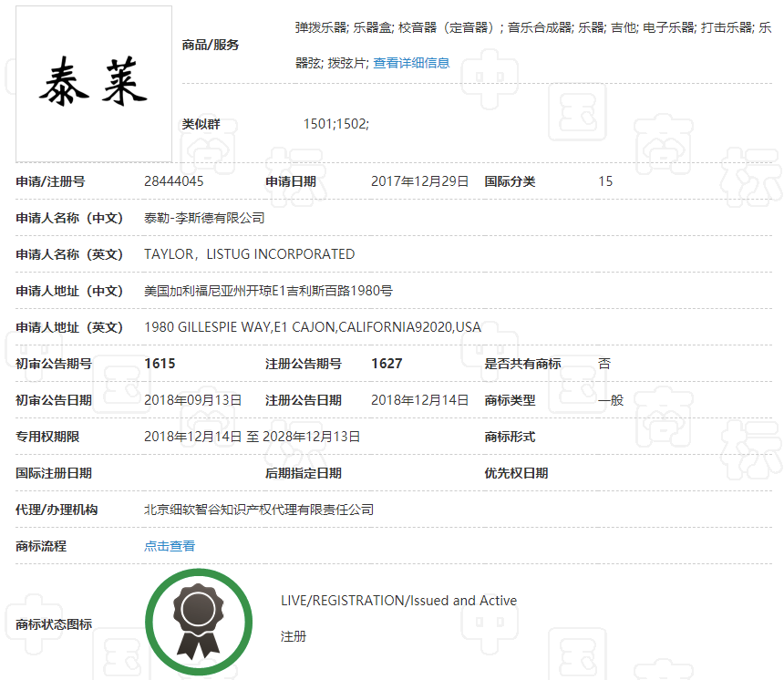Click the 点击查看 trademark process link
784x680 pixels.
pos(170,546)
